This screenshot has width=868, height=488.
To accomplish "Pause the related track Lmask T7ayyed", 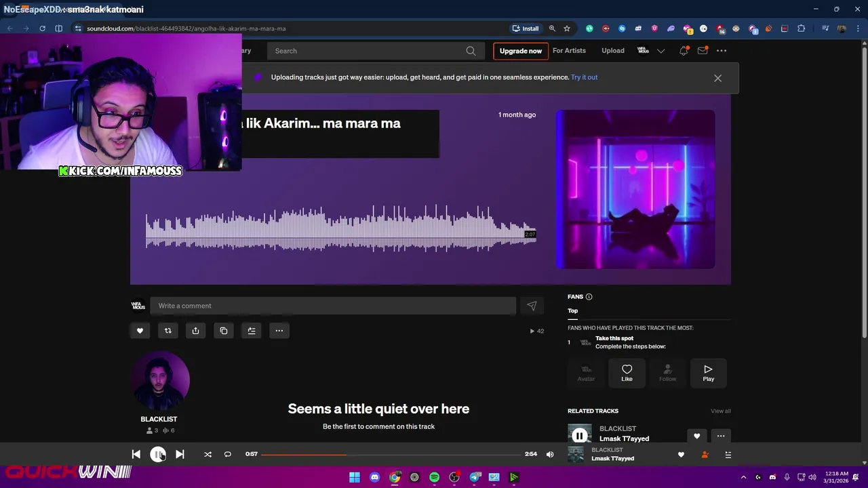I will point(579,436).
